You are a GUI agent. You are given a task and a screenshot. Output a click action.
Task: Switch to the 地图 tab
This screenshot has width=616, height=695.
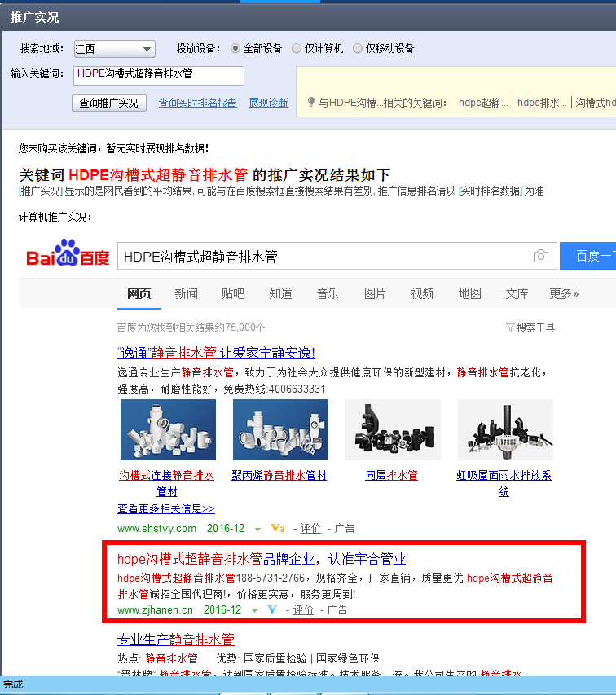(470, 293)
